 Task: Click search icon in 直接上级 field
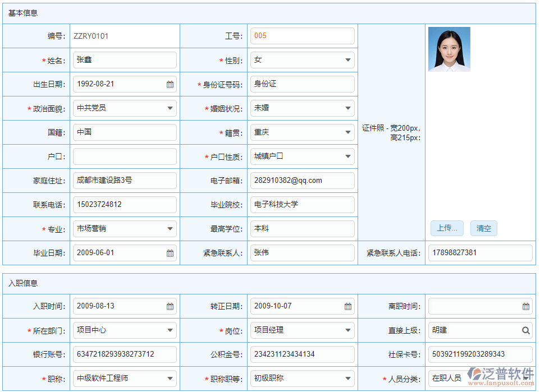click(526, 330)
